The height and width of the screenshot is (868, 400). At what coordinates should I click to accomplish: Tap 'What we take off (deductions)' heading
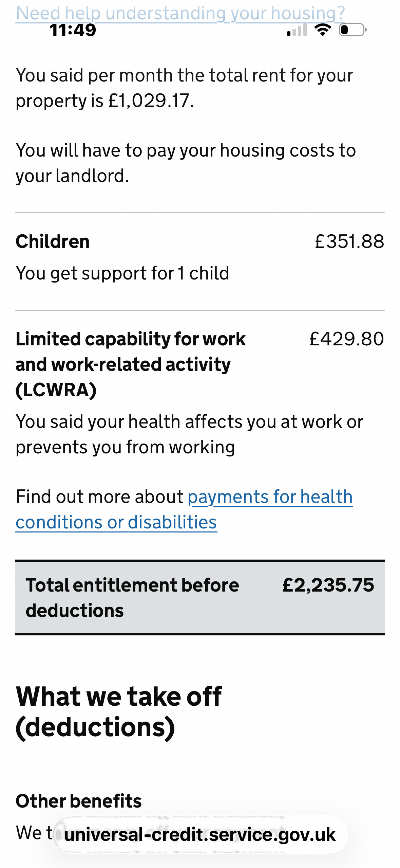[x=119, y=712]
